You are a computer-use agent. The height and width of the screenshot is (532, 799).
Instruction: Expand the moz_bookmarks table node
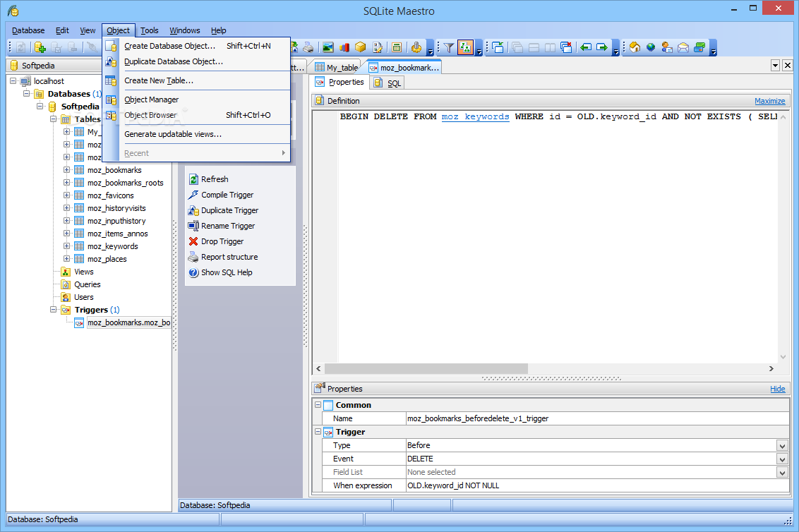[67, 170]
